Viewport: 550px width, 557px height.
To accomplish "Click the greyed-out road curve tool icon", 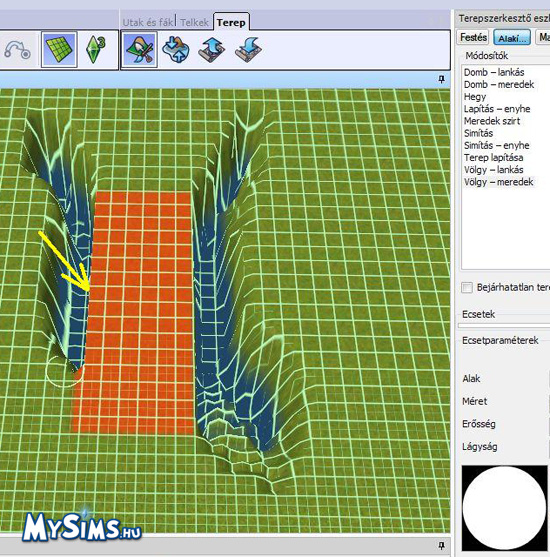I will pyautogui.click(x=17, y=50).
